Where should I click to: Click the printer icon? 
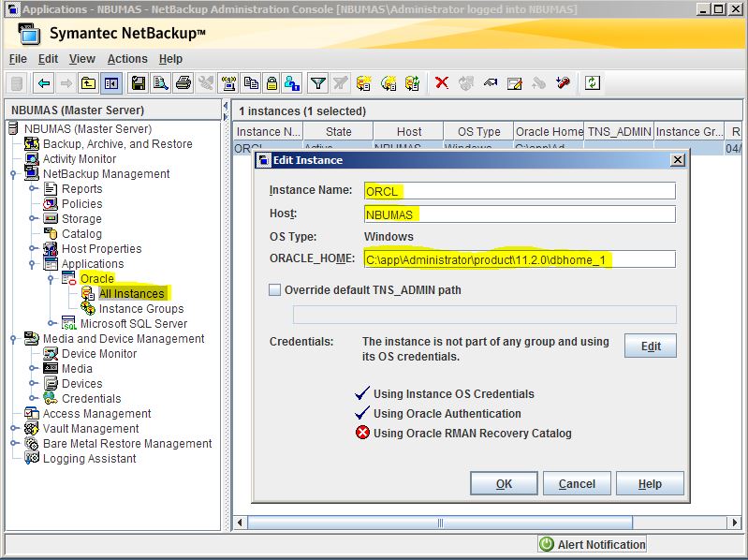pyautogui.click(x=183, y=83)
